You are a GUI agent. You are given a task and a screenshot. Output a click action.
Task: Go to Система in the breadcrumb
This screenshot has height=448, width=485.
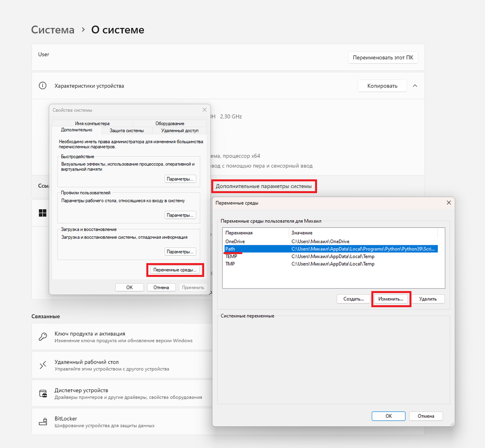(x=53, y=30)
